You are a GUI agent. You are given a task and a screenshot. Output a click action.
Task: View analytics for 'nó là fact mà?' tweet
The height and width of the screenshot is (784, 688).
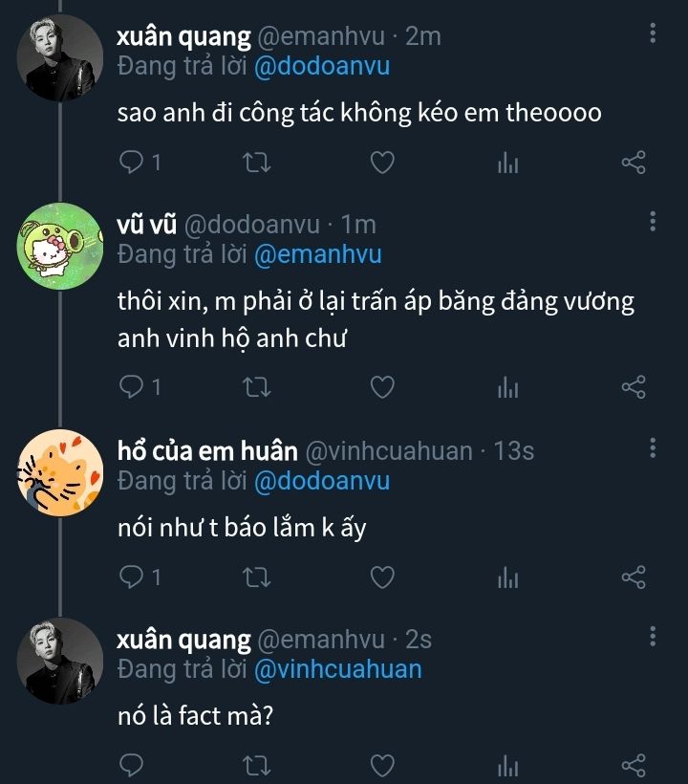click(x=507, y=765)
